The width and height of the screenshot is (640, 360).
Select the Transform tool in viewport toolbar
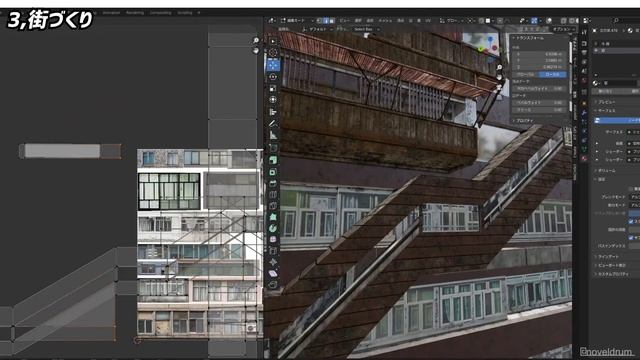click(273, 100)
